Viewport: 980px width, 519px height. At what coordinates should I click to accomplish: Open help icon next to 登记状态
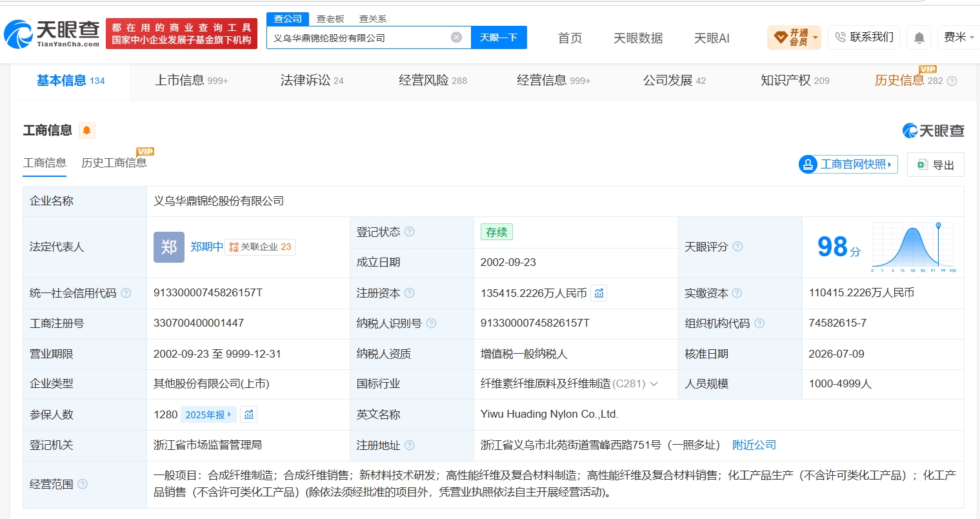409,232
